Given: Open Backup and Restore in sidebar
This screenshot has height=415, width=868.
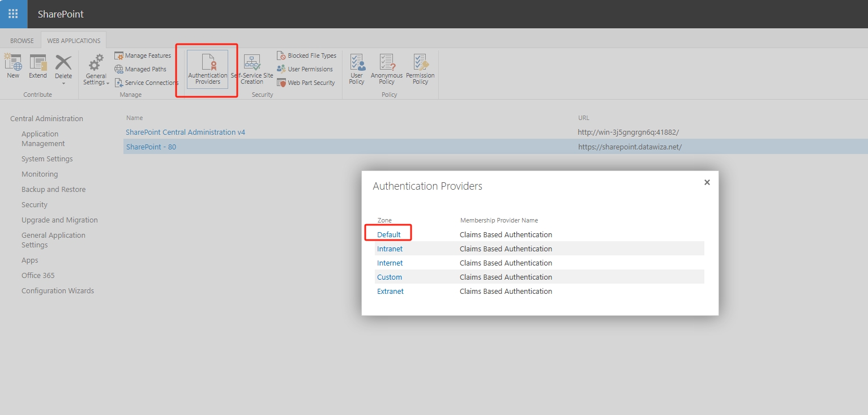Looking at the screenshot, I should 54,190.
